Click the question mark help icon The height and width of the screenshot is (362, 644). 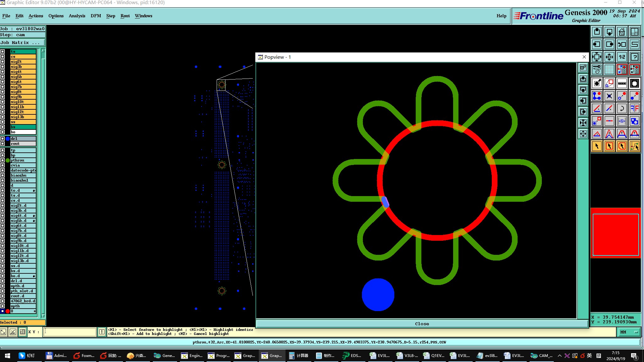[x=635, y=57]
